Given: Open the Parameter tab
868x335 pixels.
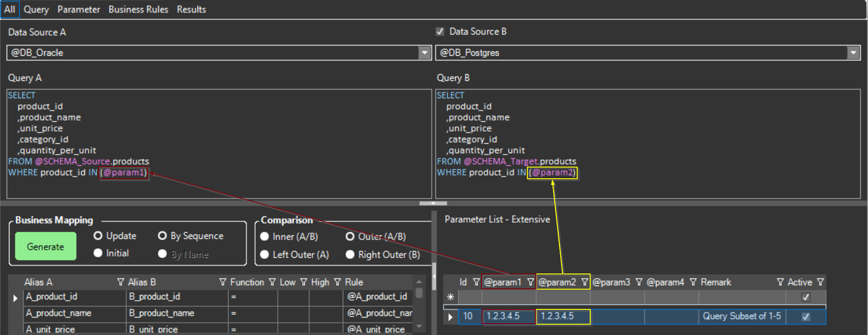Looking at the screenshot, I should [79, 9].
